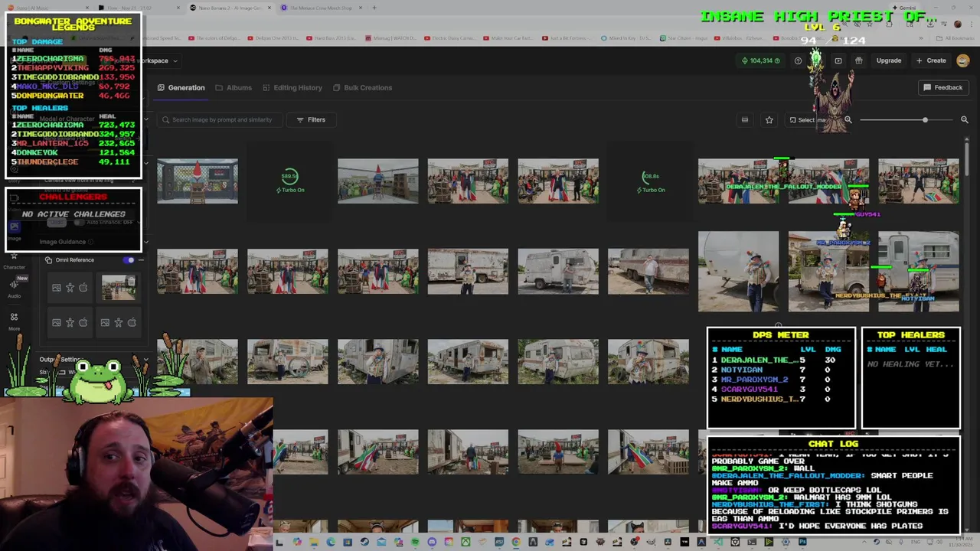Switch to the Bulk Creations tab
The image size is (980, 551).
(362, 87)
